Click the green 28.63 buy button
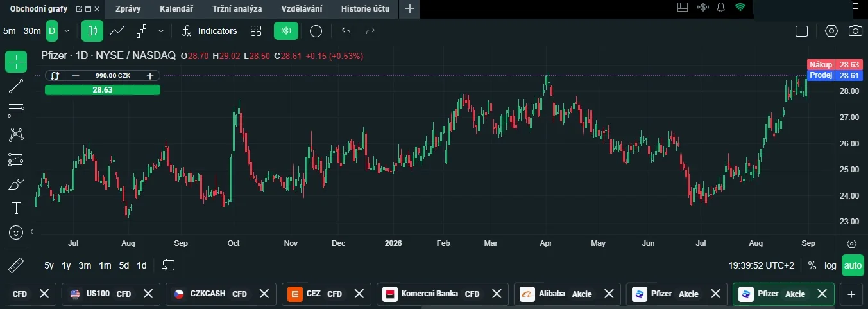Viewport: 868px width, 309px height. [103, 90]
